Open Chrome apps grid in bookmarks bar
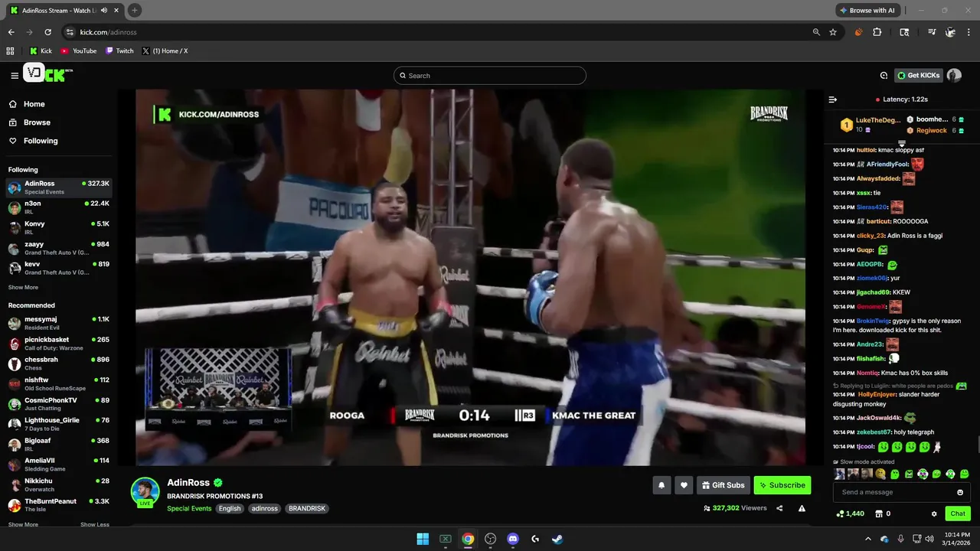This screenshot has width=980, height=551. 10,51
